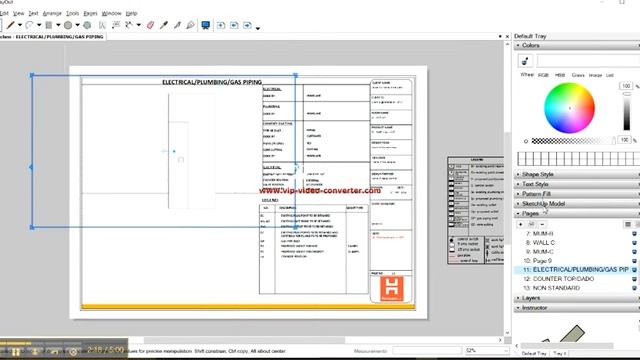Delete selected page with minus button
The width and height of the screenshot is (640, 360).
click(542, 224)
